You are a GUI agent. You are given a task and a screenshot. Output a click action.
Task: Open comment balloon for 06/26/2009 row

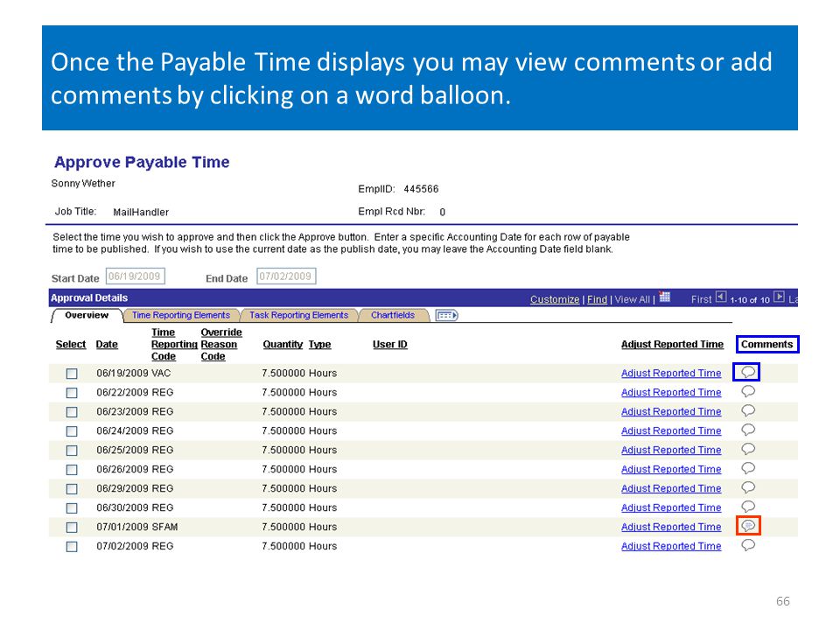coord(748,468)
